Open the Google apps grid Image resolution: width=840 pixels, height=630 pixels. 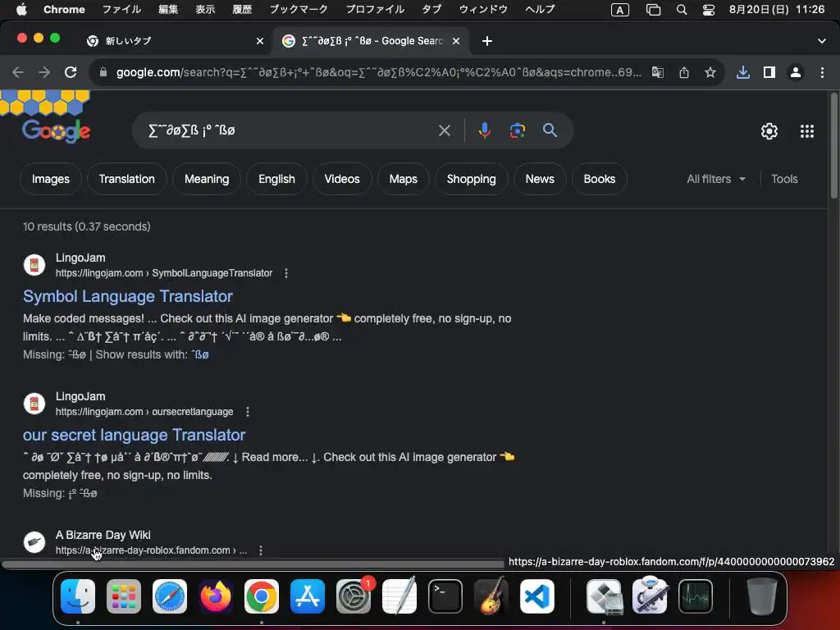(x=807, y=131)
